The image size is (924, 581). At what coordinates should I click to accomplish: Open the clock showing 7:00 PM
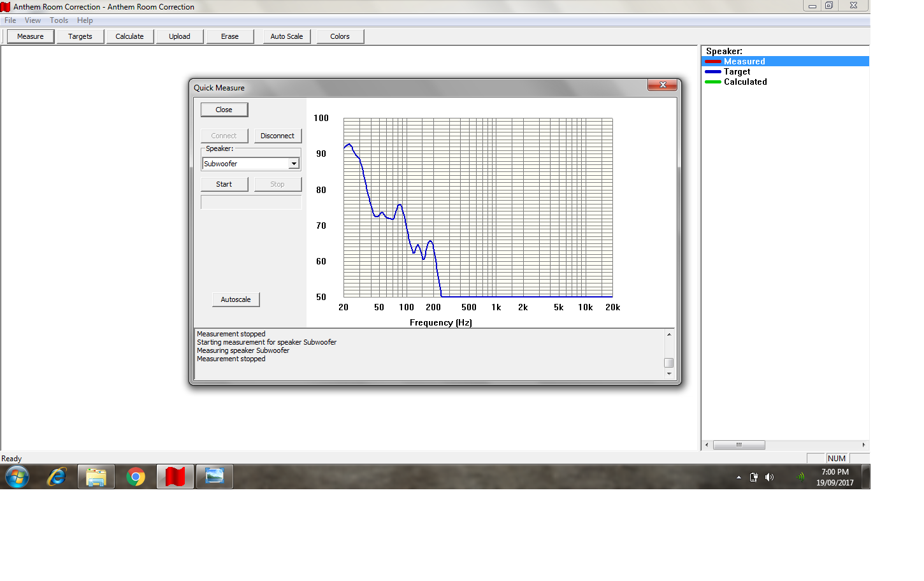pyautogui.click(x=835, y=477)
